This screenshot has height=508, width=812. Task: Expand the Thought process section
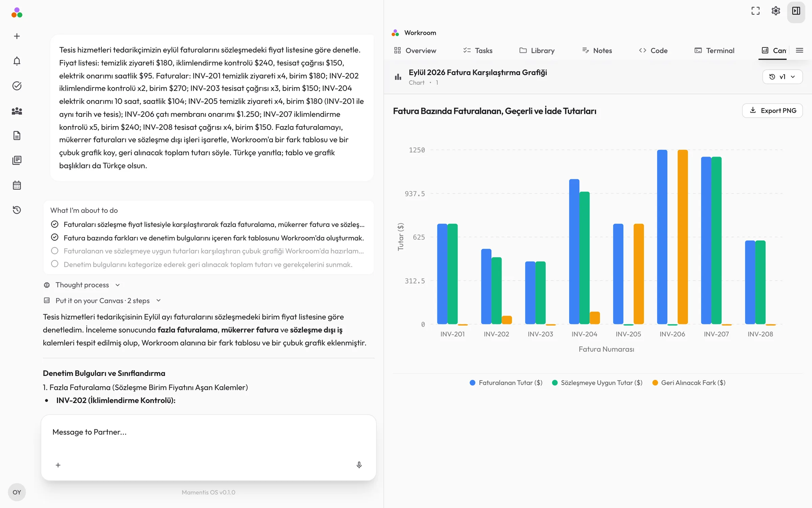(x=82, y=285)
